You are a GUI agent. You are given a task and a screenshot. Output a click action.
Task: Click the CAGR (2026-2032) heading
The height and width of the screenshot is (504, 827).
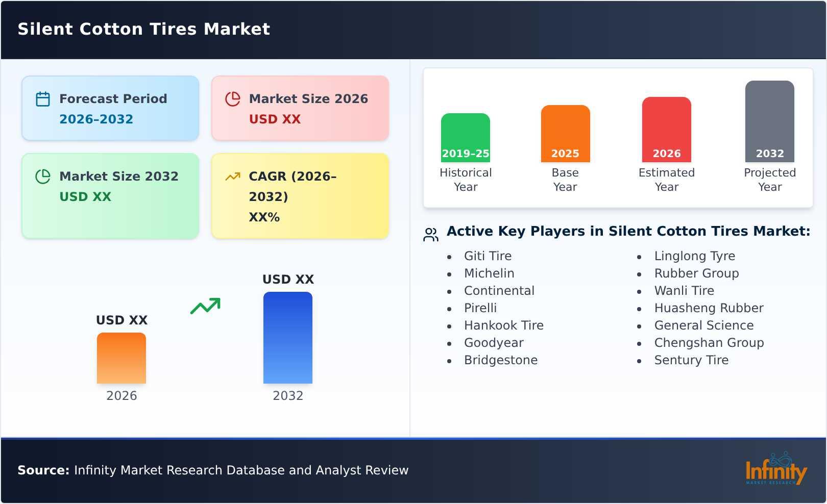pos(293,186)
